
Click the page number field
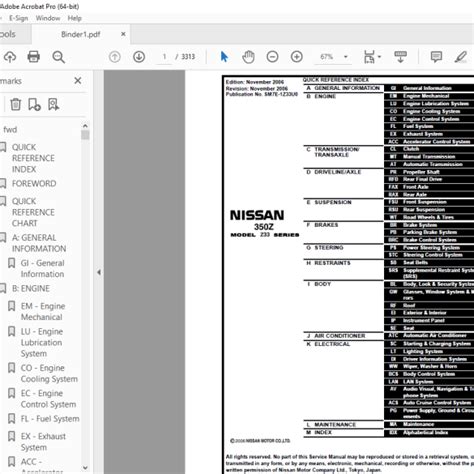point(164,57)
